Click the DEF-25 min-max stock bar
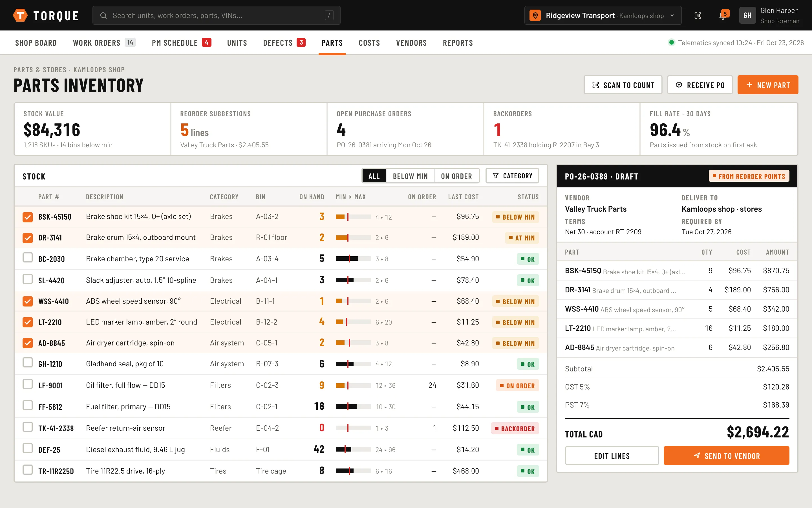 tap(353, 450)
